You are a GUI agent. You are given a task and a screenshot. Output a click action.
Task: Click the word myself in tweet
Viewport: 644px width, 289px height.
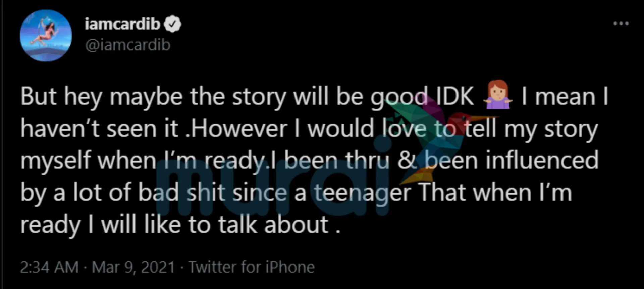[x=56, y=161]
